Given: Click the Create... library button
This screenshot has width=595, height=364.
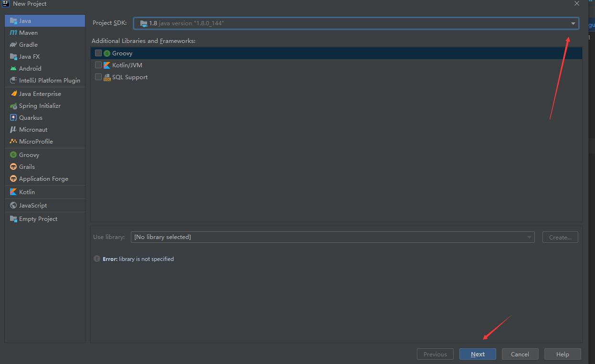Looking at the screenshot, I should (x=560, y=237).
